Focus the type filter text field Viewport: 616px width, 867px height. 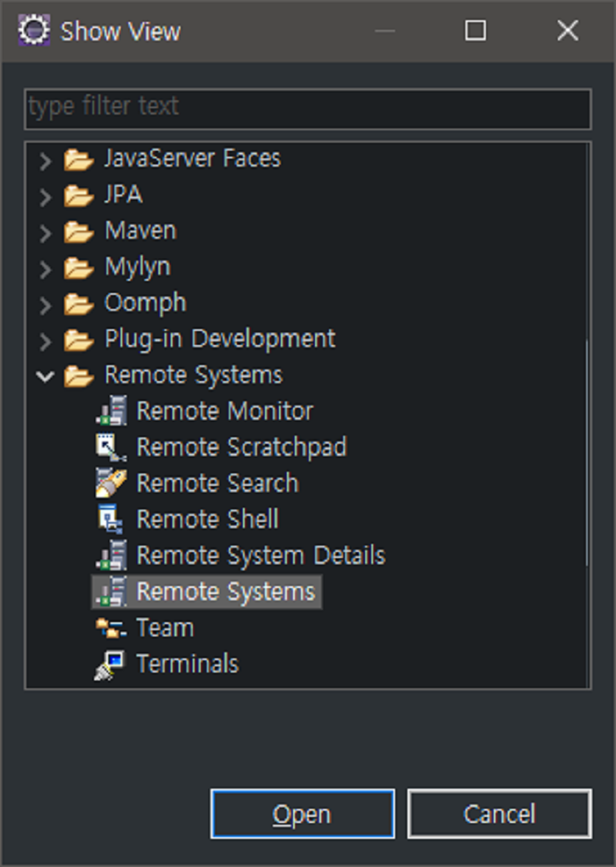[307, 107]
